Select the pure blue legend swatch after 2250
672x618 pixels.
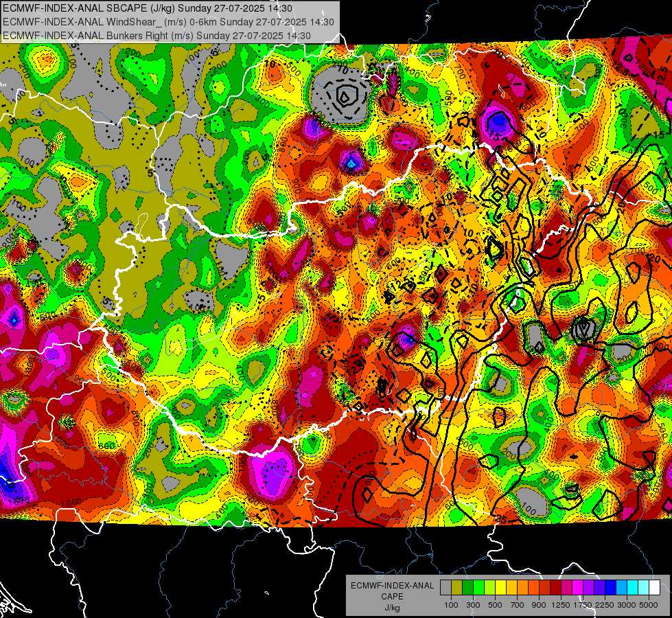[x=611, y=588]
